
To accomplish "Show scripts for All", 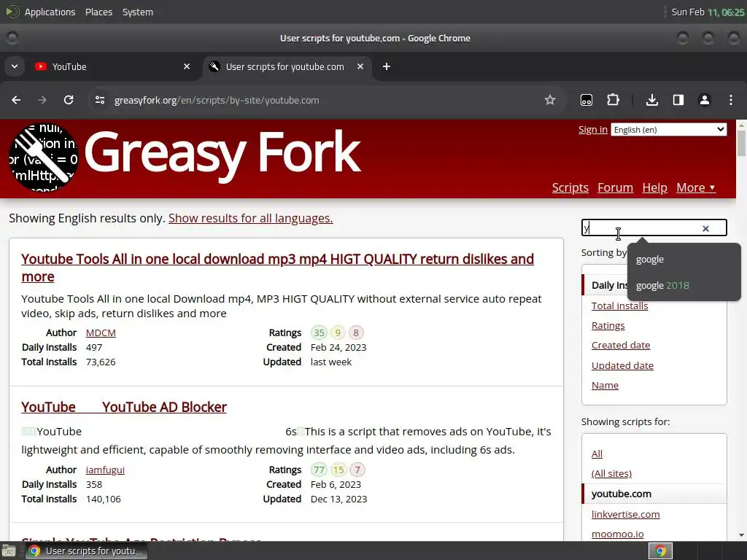I will tap(597, 454).
